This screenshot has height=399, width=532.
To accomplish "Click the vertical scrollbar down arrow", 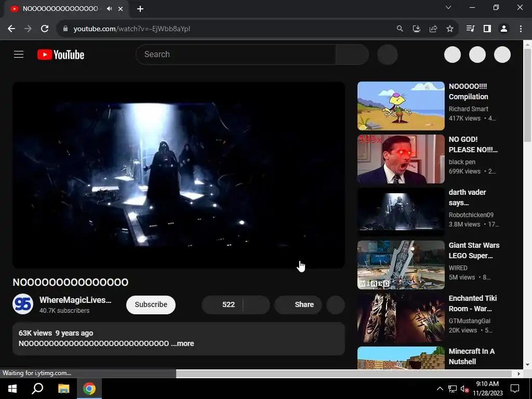I will click(x=527, y=365).
